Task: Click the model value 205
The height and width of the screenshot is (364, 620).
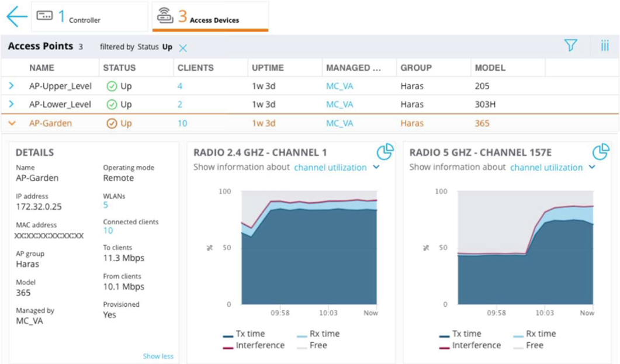Action: click(482, 86)
